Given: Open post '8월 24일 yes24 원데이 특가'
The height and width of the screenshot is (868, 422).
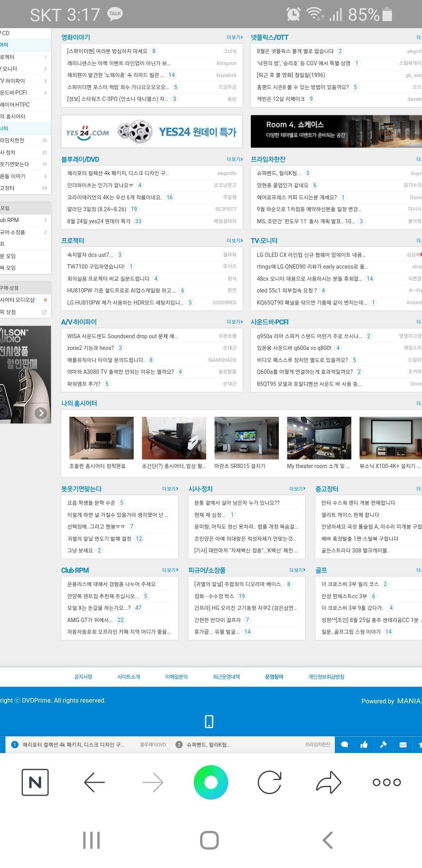Looking at the screenshot, I should point(99,221).
